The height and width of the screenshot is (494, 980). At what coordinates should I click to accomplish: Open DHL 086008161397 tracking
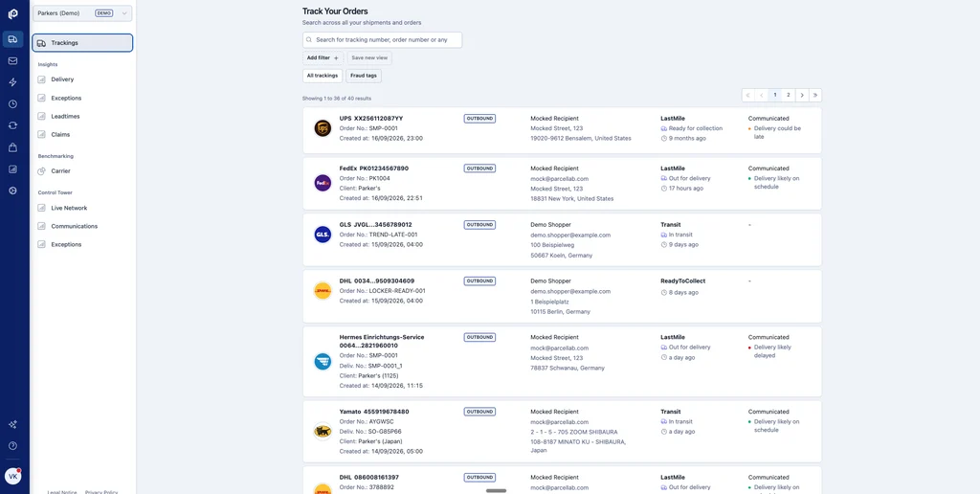coord(368,477)
